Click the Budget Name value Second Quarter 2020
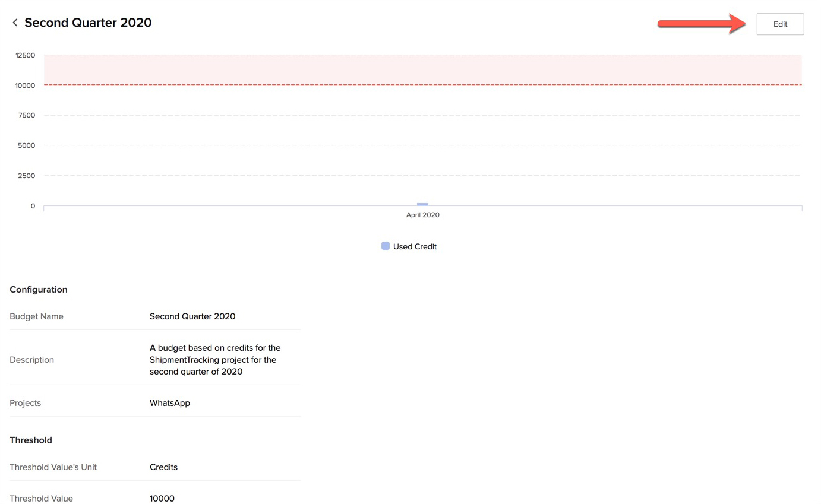Screen dimensions: 821x504 pyautogui.click(x=192, y=316)
